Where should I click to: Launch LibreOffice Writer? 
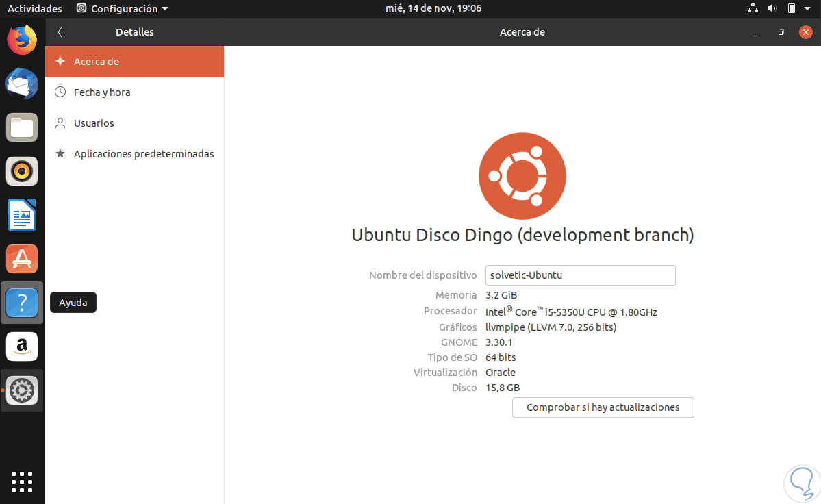click(x=22, y=215)
